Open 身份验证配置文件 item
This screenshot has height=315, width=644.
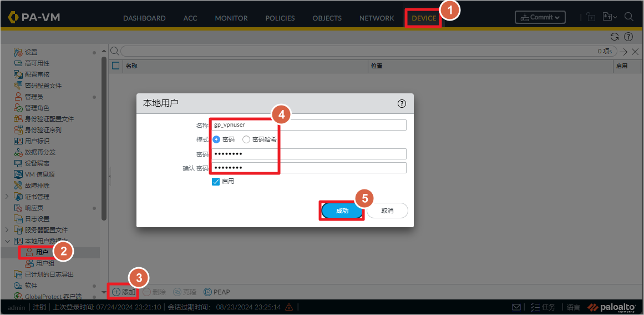(49, 119)
